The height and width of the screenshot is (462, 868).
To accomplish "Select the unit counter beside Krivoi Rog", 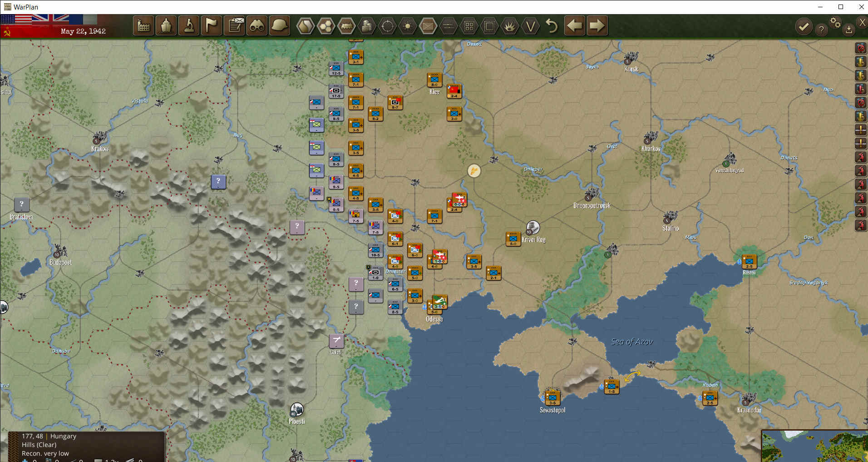I will 513,239.
